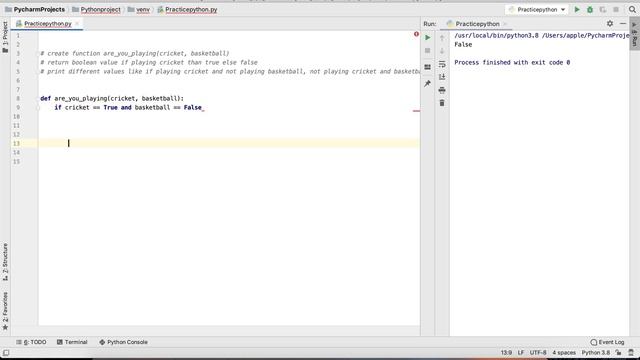
Task: Open the 7: Structure tool window
Action: pyautogui.click(x=5, y=262)
